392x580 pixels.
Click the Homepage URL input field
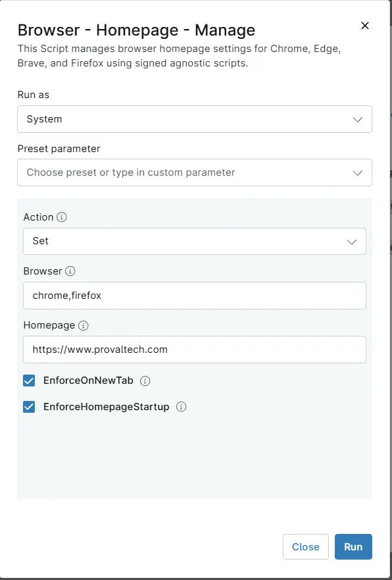(x=194, y=350)
